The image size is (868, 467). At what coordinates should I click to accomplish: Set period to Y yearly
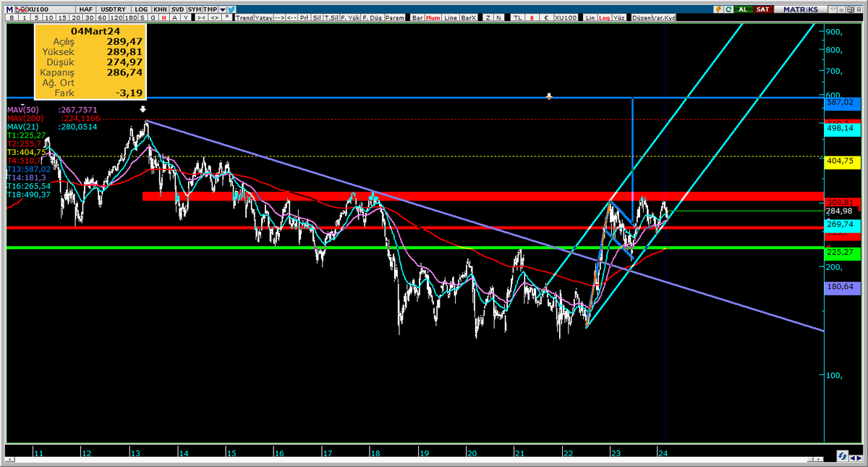tap(187, 17)
